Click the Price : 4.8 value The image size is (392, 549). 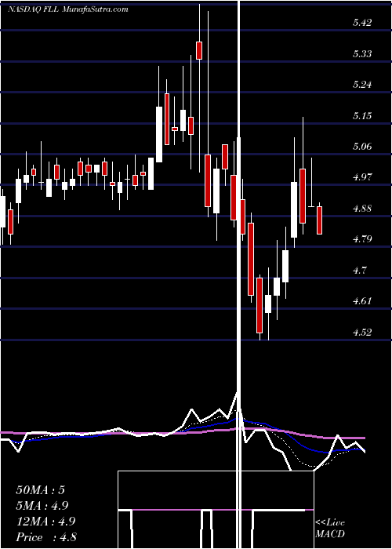(x=46, y=537)
